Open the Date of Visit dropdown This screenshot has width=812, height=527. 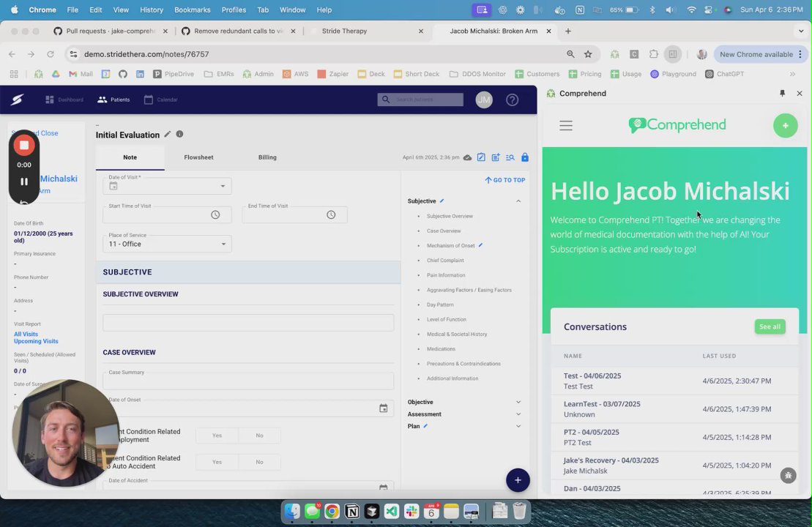point(223,186)
